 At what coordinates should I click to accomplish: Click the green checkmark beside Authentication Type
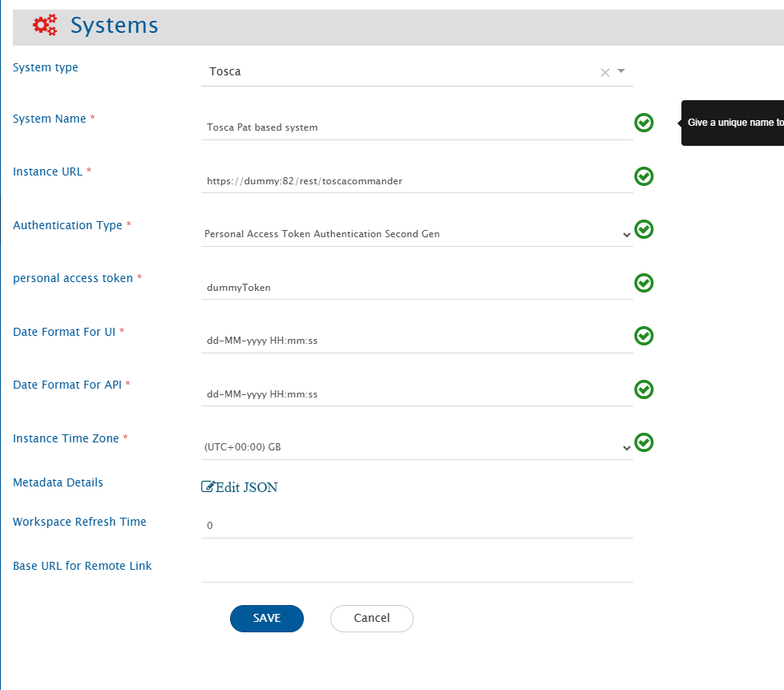[644, 229]
